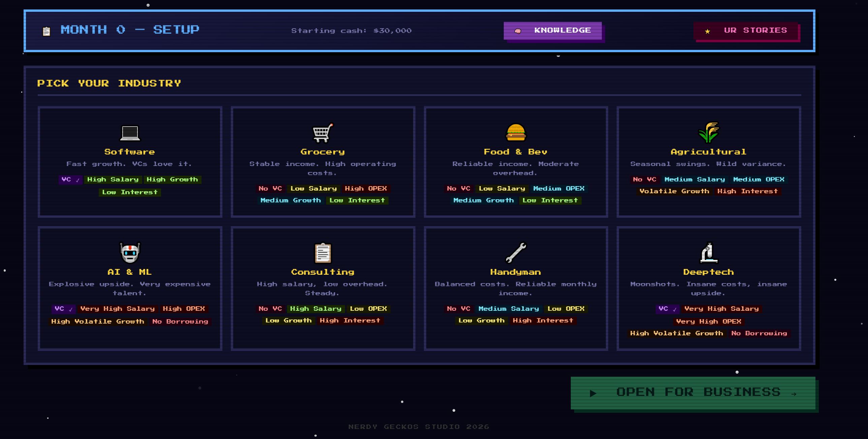Click the Software laptop icon

coord(130,133)
